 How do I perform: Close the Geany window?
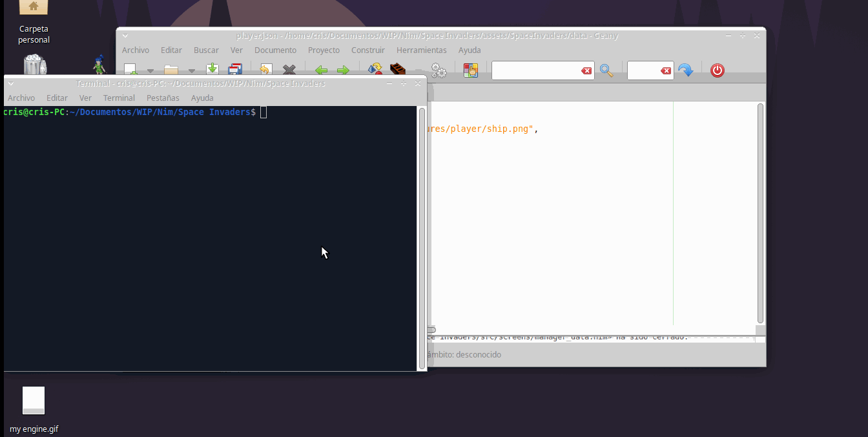point(757,36)
